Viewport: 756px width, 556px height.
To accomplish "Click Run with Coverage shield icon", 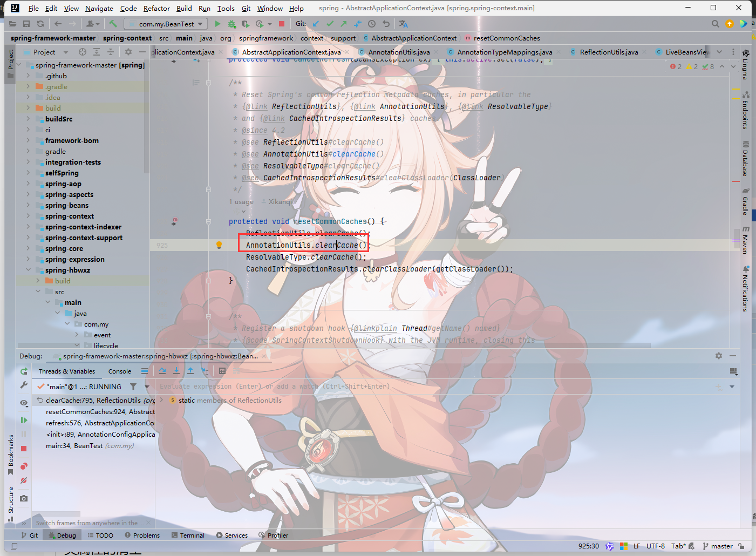I will 245,24.
